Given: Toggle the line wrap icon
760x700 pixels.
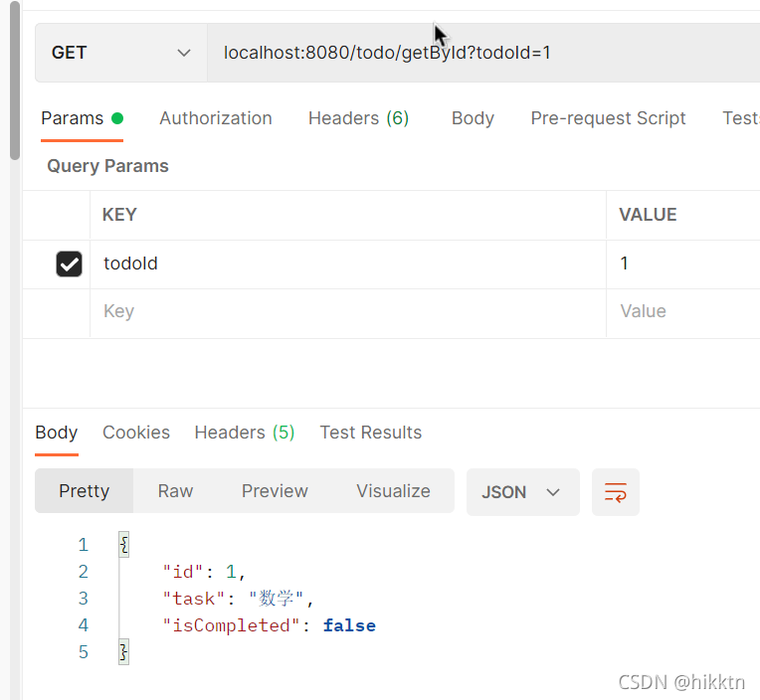Looking at the screenshot, I should coord(616,492).
